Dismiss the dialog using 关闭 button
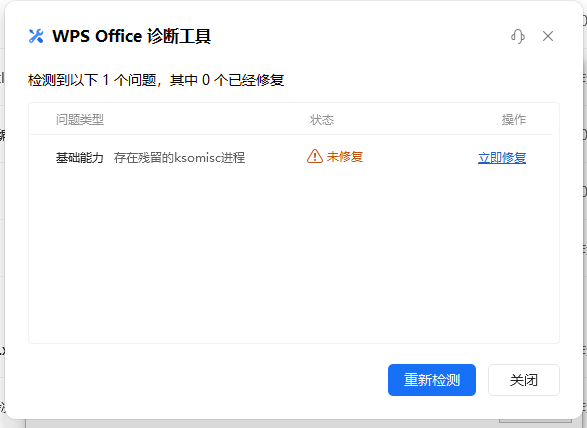 (524, 380)
